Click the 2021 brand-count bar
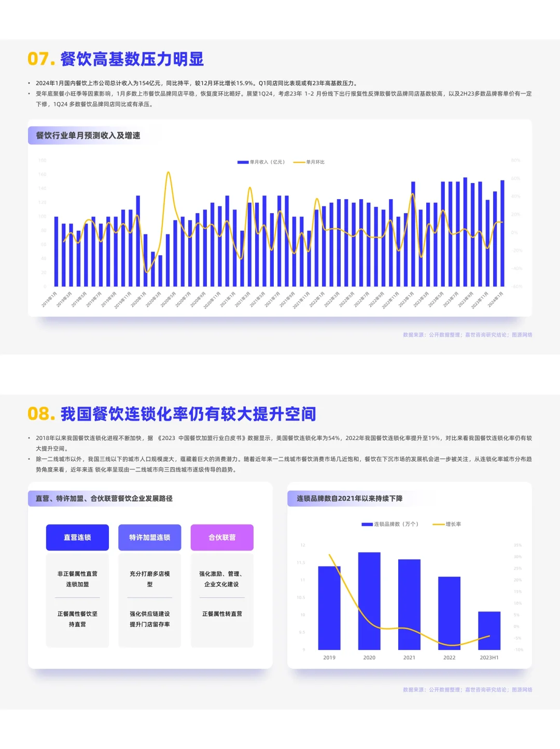This screenshot has width=560, height=749. point(409,604)
